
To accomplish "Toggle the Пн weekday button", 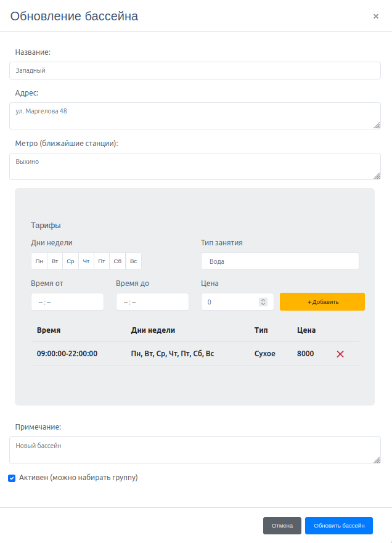I will (39, 261).
